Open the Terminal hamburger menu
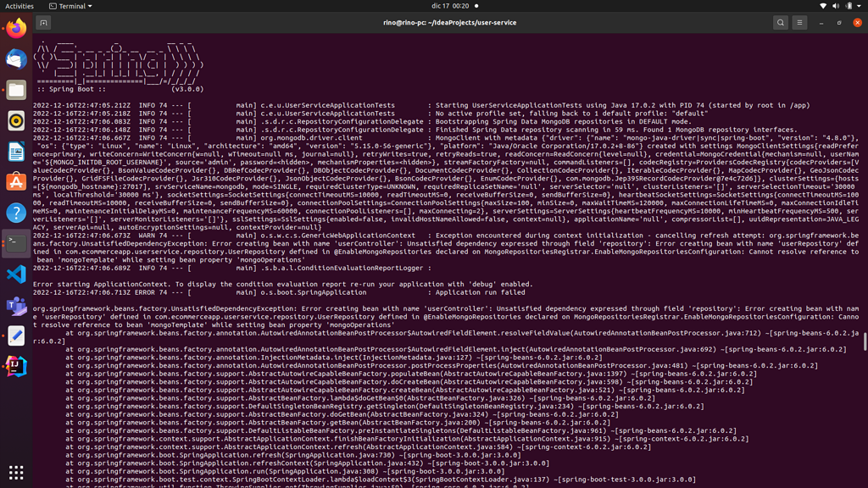The height and width of the screenshot is (488, 868). tap(799, 23)
